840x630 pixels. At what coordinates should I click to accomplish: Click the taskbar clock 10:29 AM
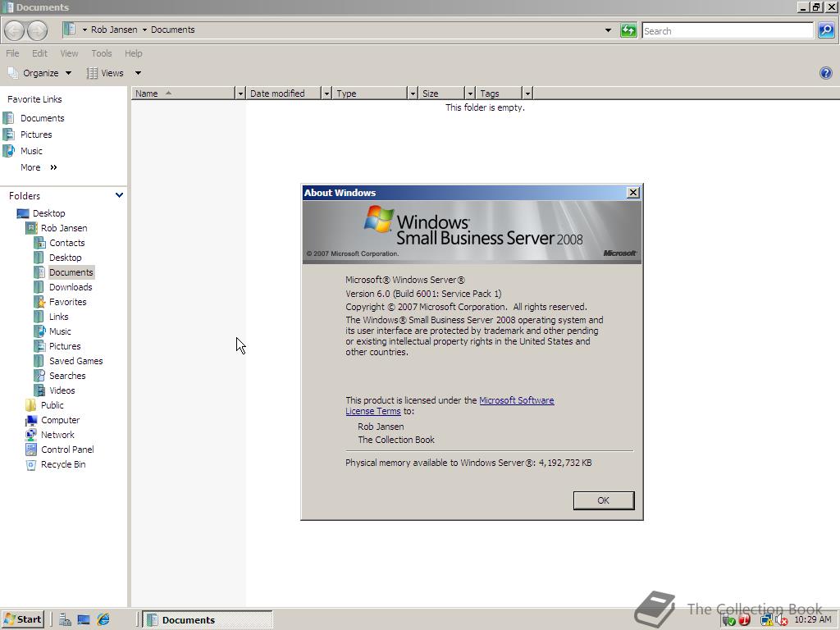click(813, 620)
